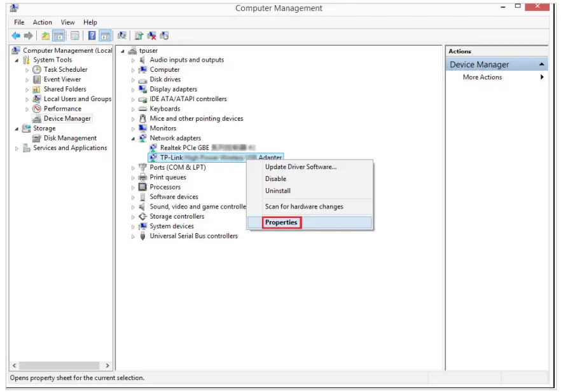Screen dimensions: 561x392
Task: Choose Update Driver Software from context menu
Action: click(x=300, y=166)
